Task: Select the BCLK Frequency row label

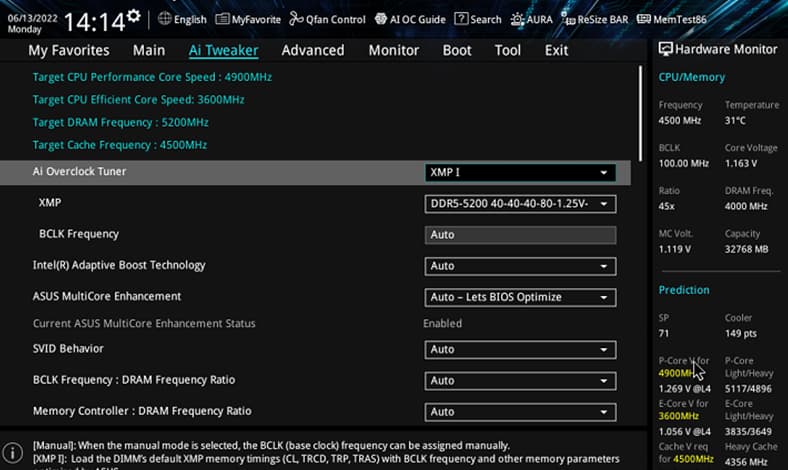Action: click(x=79, y=234)
